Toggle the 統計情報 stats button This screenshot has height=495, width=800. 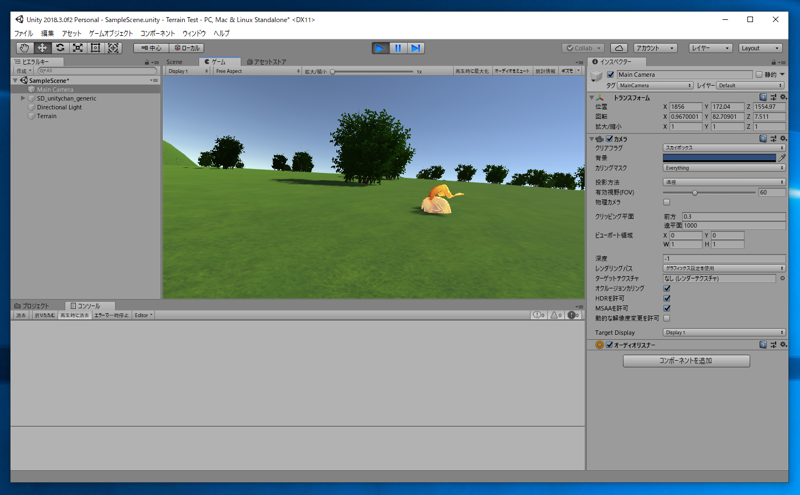pos(545,71)
